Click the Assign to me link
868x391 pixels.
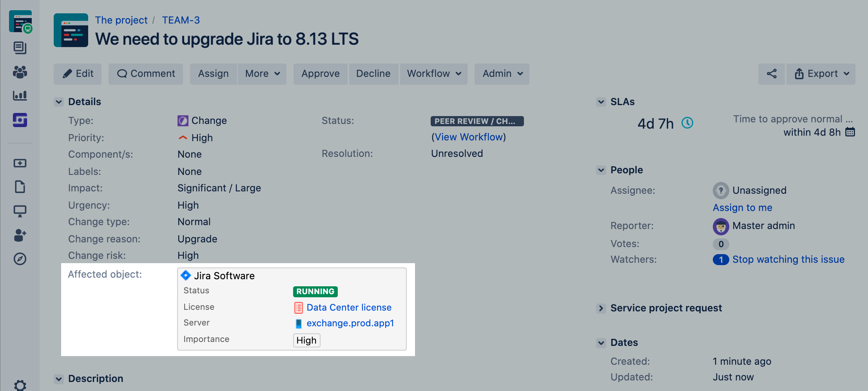click(x=742, y=207)
